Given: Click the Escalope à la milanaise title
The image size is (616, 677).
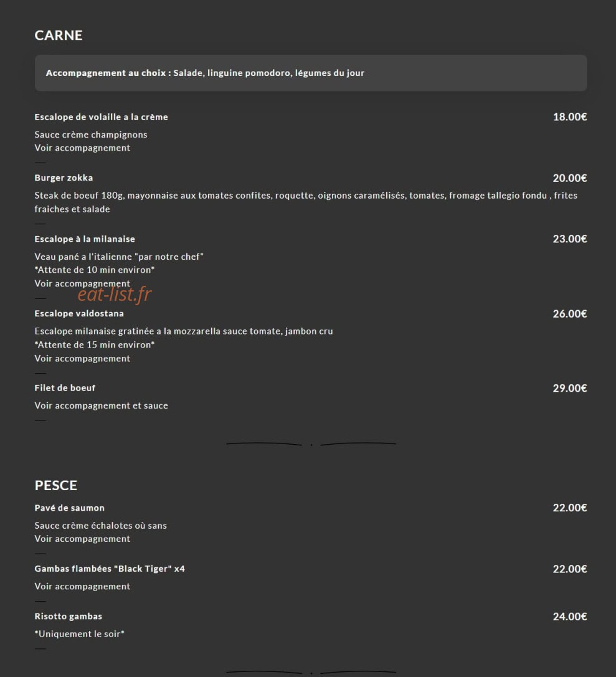Looking at the screenshot, I should (85, 239).
